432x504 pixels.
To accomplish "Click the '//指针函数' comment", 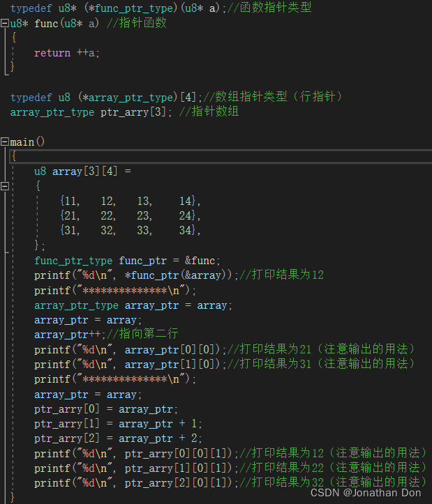I will tap(137, 23).
